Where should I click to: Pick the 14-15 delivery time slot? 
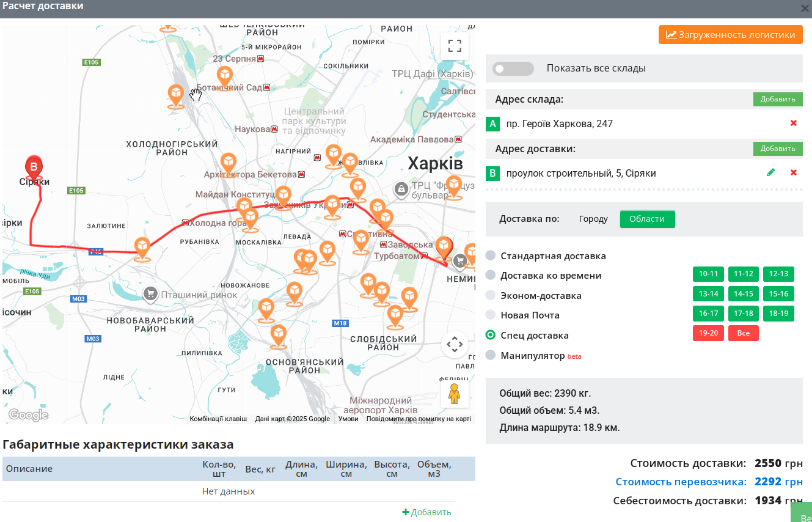pos(744,294)
